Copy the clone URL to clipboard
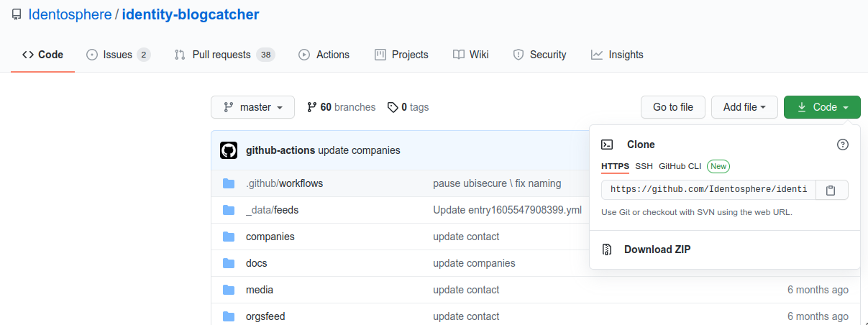Image resolution: width=868 pixels, height=325 pixels. (831, 190)
